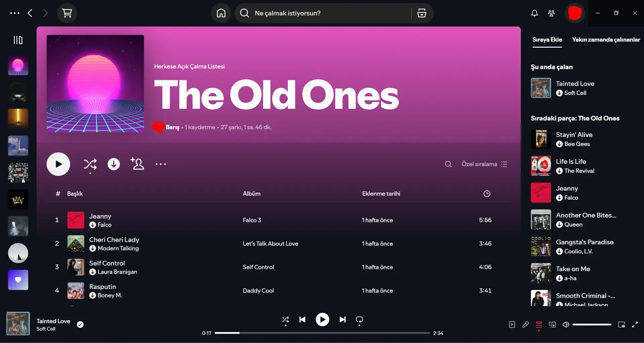This screenshot has height=343, width=644.
Task: Switch to 'Yakın zamanda çalınanlar' tab
Action: 606,40
